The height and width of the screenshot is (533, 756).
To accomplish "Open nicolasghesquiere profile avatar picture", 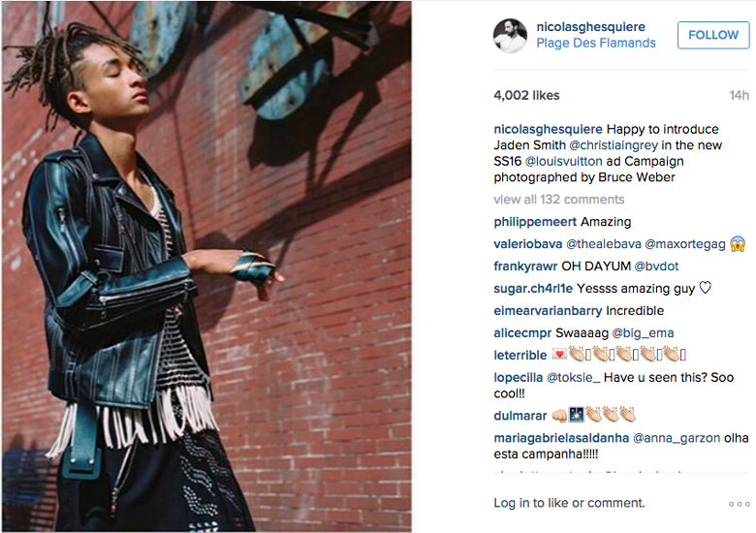I will [510, 35].
